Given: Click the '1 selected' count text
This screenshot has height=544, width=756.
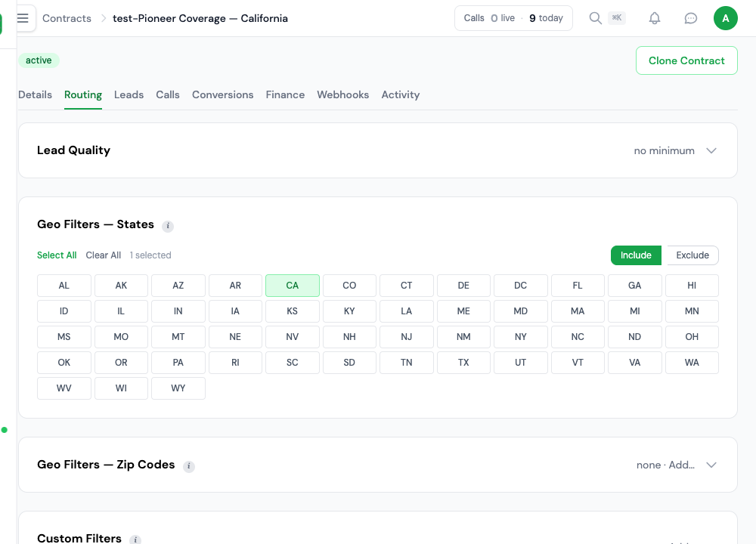Looking at the screenshot, I should tap(150, 255).
